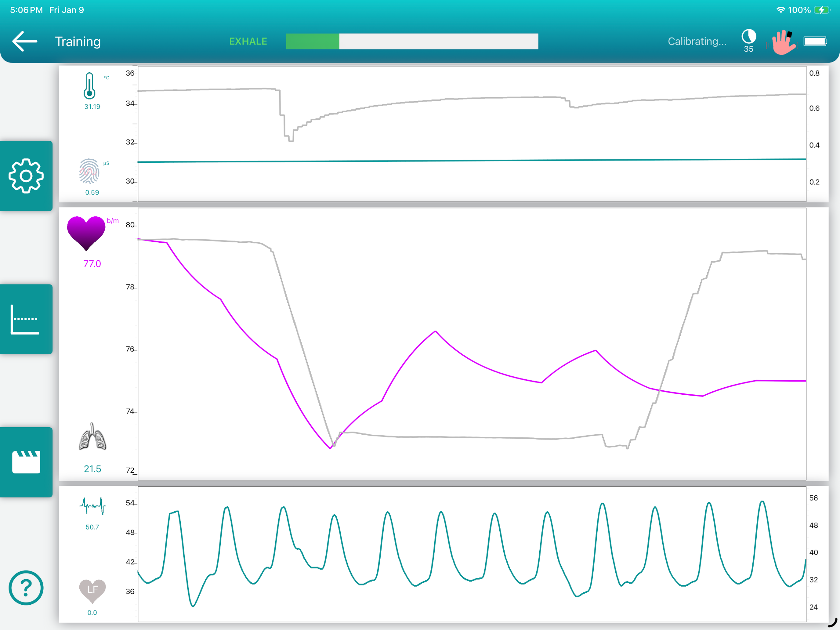The height and width of the screenshot is (630, 840).
Task: Tap the iPad Wi-Fi status icon
Action: (x=780, y=10)
